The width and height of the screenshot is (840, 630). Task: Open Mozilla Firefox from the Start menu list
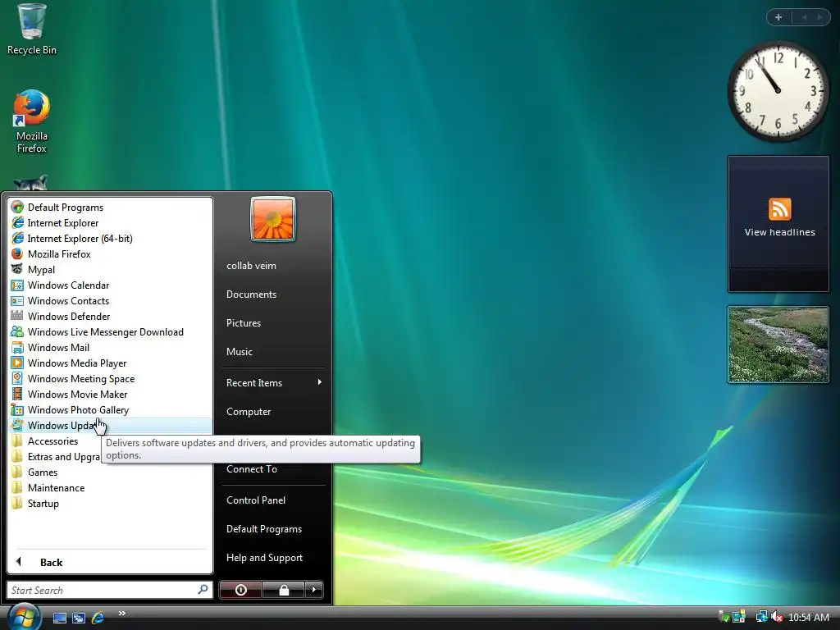111,254
